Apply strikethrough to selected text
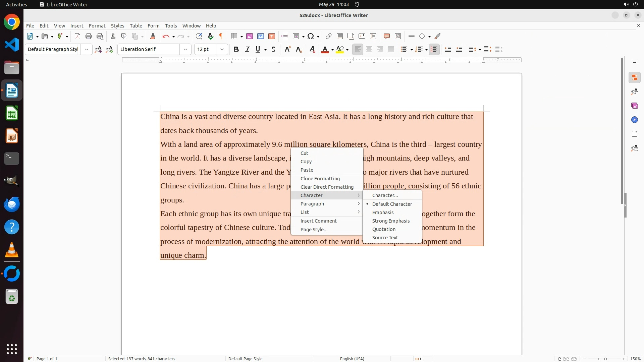 pyautogui.click(x=273, y=49)
